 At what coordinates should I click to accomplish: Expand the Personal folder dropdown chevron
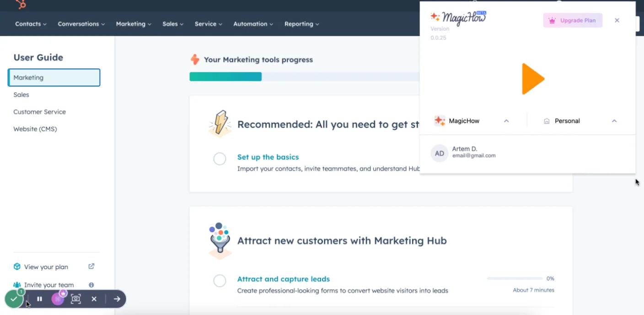click(614, 121)
